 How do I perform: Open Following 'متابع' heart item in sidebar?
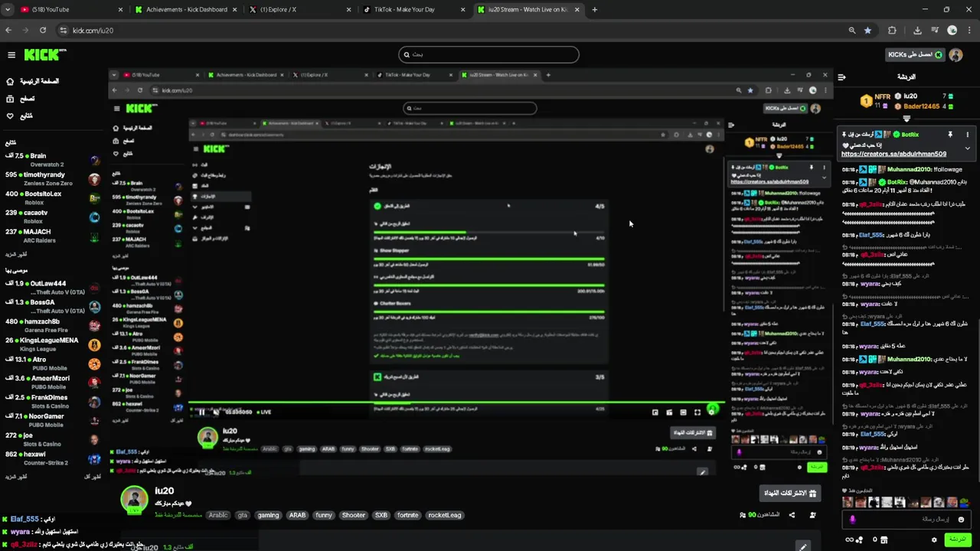click(x=19, y=116)
